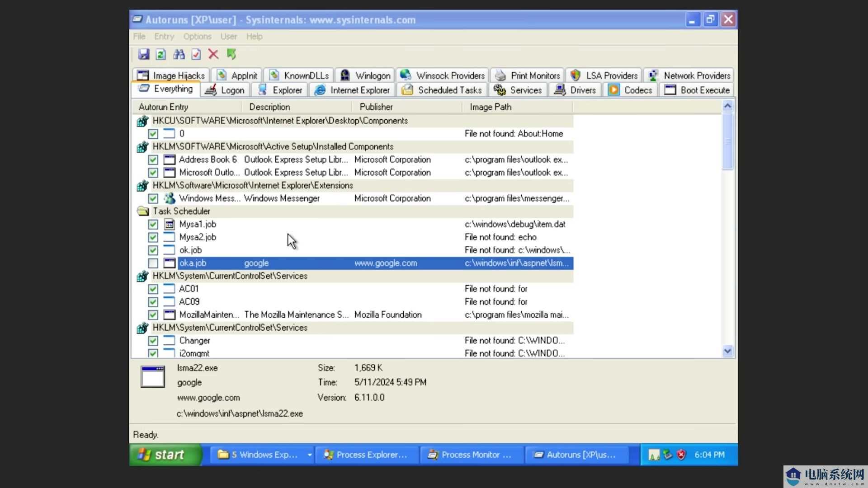Uncheck the MozillaMainten... checkbox
This screenshot has height=488, width=868.
[153, 314]
